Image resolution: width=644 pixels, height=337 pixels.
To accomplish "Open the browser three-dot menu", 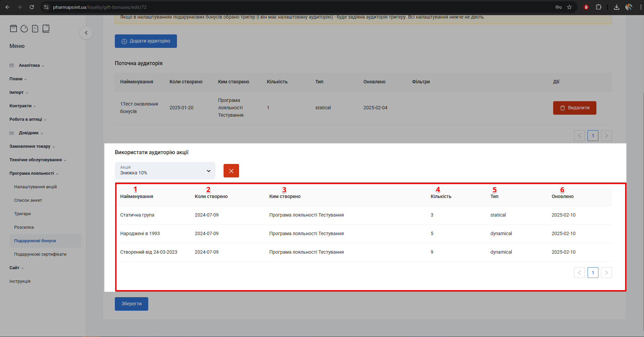I will tap(641, 7).
